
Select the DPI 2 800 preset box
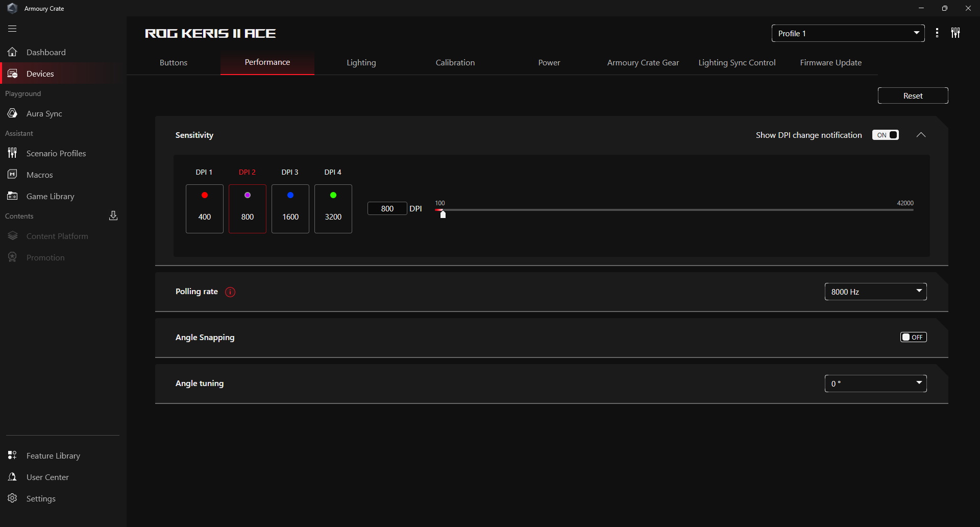tap(248, 209)
